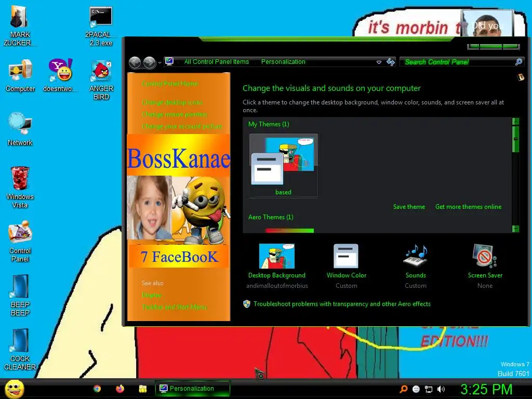This screenshot has height=399, width=532.
Task: Open recent pages dropdown beside Forward arrow
Action: pos(159,63)
